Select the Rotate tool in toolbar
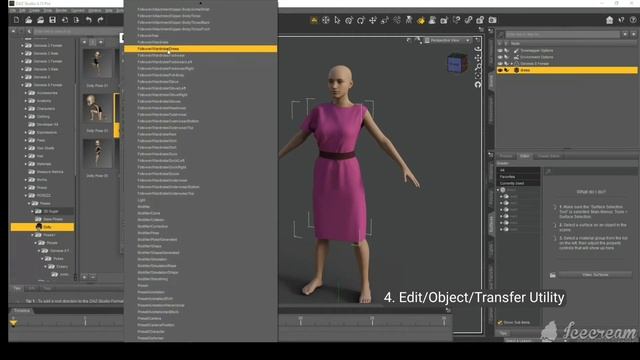This screenshot has width=640, height=360. tap(361, 20)
